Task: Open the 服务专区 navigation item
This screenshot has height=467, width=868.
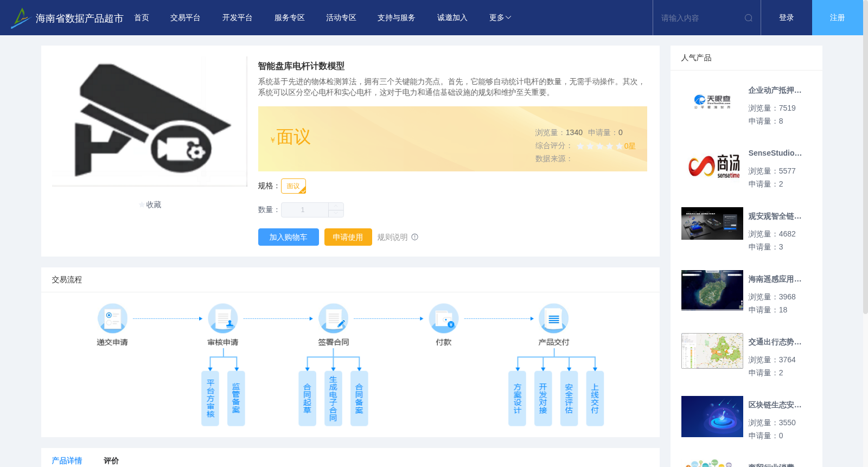Action: click(x=289, y=18)
